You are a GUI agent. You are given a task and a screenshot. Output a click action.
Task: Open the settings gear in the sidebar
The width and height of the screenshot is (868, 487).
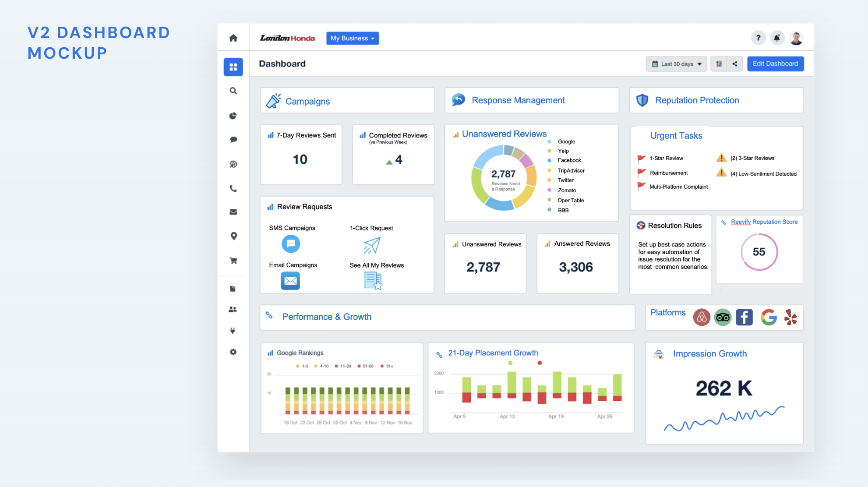pos(233,352)
